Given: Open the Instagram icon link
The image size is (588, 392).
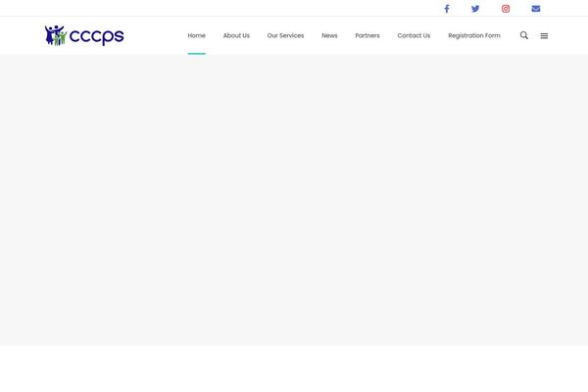Looking at the screenshot, I should 506,9.
